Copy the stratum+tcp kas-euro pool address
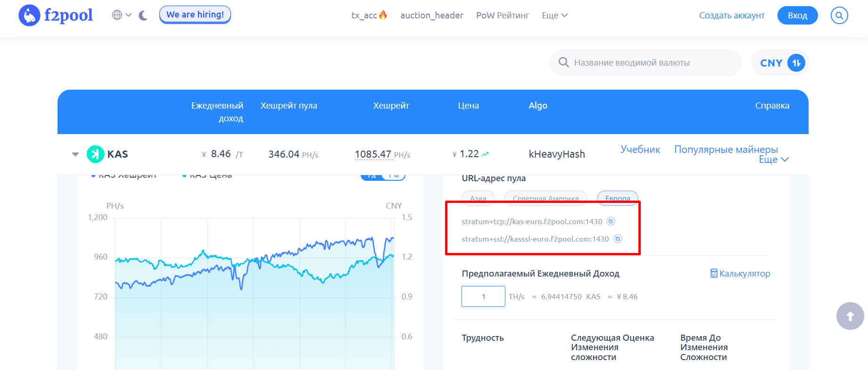Screen dimensions: 868x370 (x=611, y=221)
